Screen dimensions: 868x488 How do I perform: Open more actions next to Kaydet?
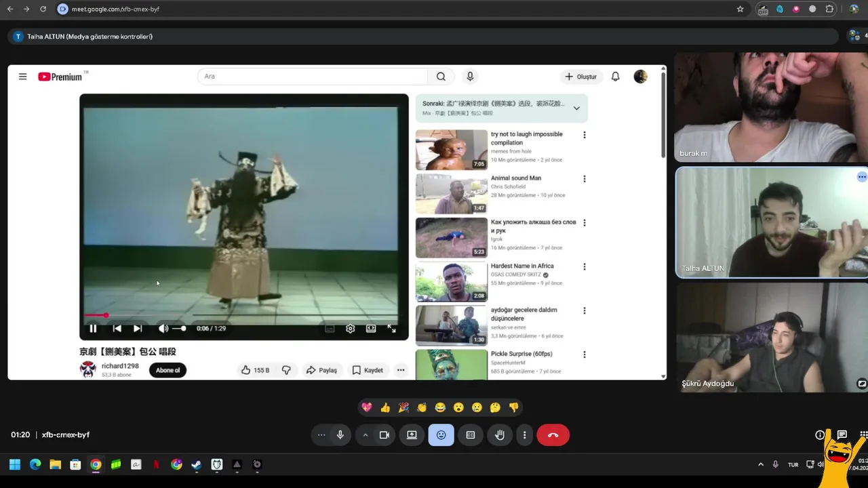(x=401, y=370)
